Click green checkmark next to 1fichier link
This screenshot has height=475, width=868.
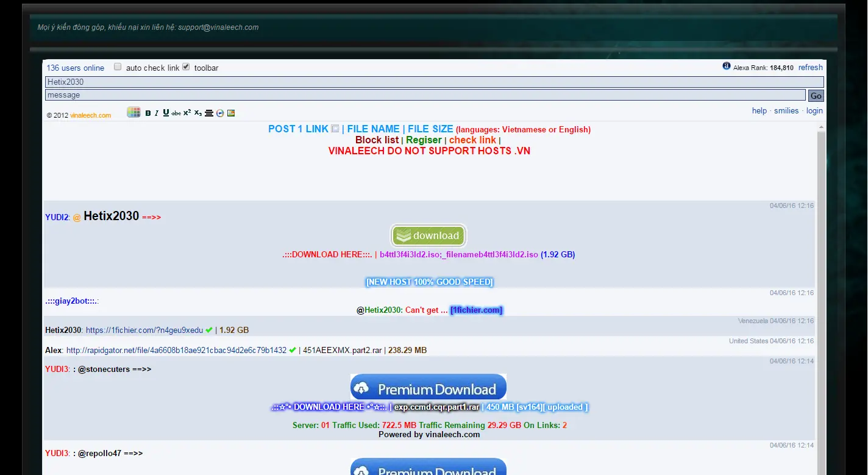[209, 330]
